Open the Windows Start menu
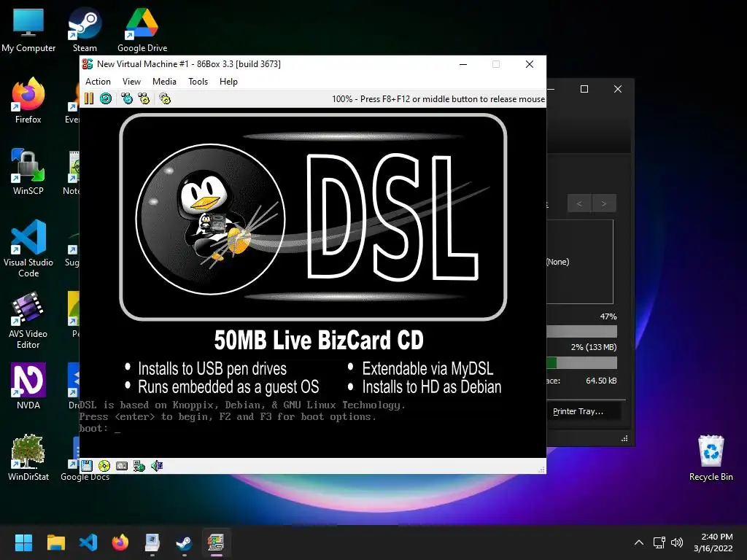Viewport: 747px width, 560px height. 23,542
